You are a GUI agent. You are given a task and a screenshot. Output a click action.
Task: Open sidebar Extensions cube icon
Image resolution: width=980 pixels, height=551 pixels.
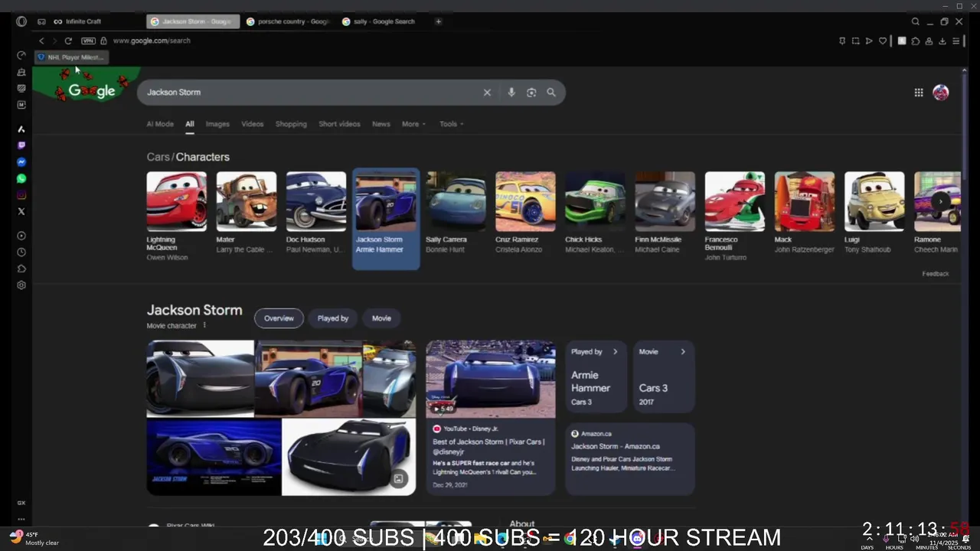[21, 269]
